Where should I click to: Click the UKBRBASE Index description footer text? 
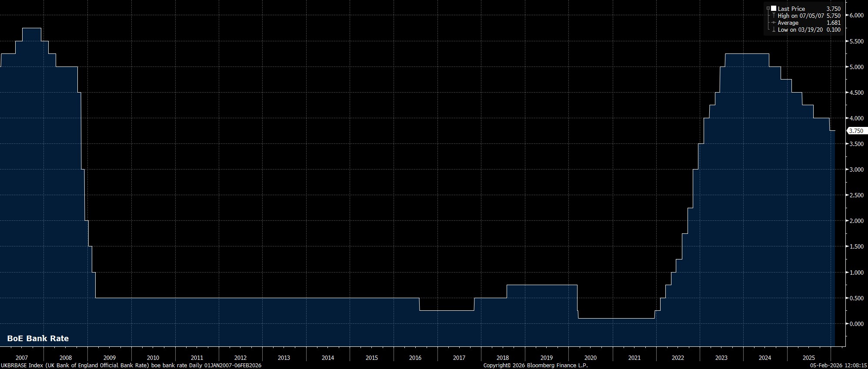pos(131,366)
